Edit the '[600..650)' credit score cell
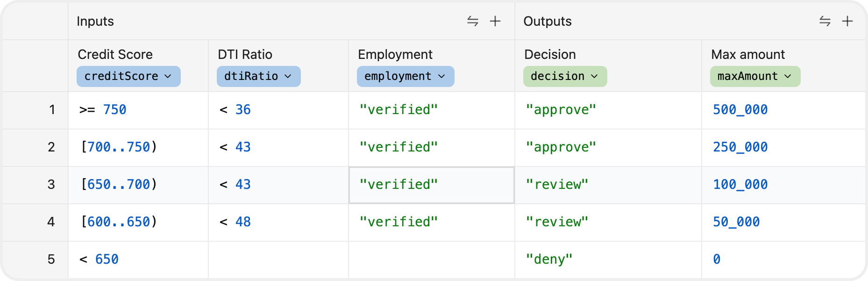 [x=138, y=222]
